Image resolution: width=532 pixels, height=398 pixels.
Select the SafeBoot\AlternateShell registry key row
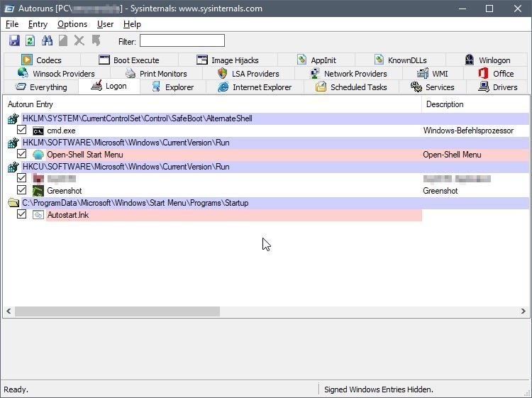[268, 118]
